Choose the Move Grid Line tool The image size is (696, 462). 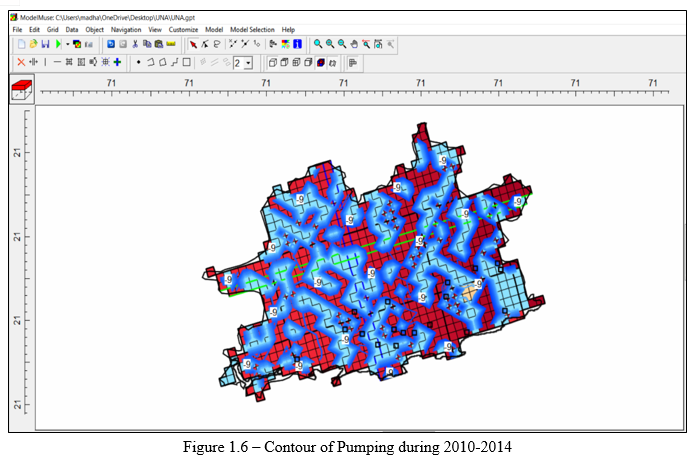click(33, 62)
